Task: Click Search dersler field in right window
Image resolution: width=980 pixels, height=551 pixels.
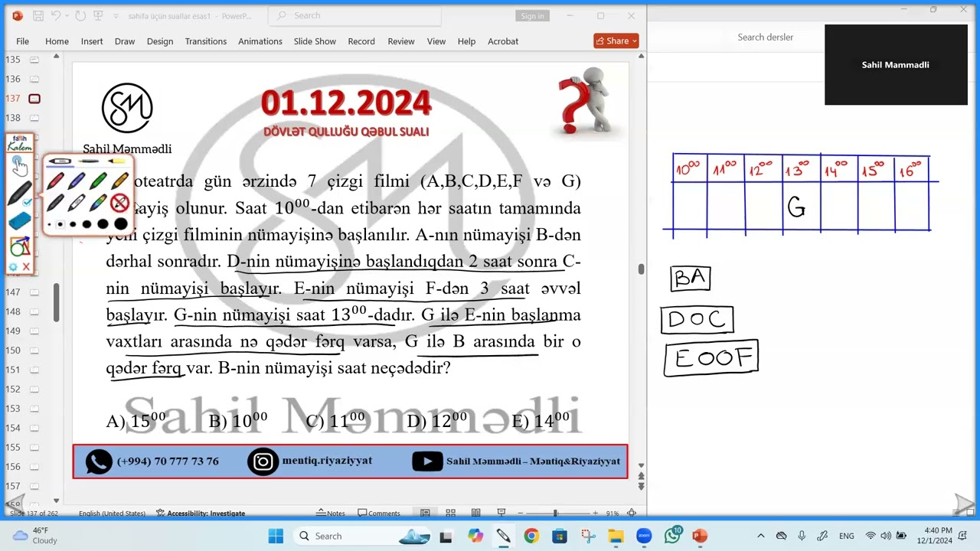Action: click(x=765, y=37)
